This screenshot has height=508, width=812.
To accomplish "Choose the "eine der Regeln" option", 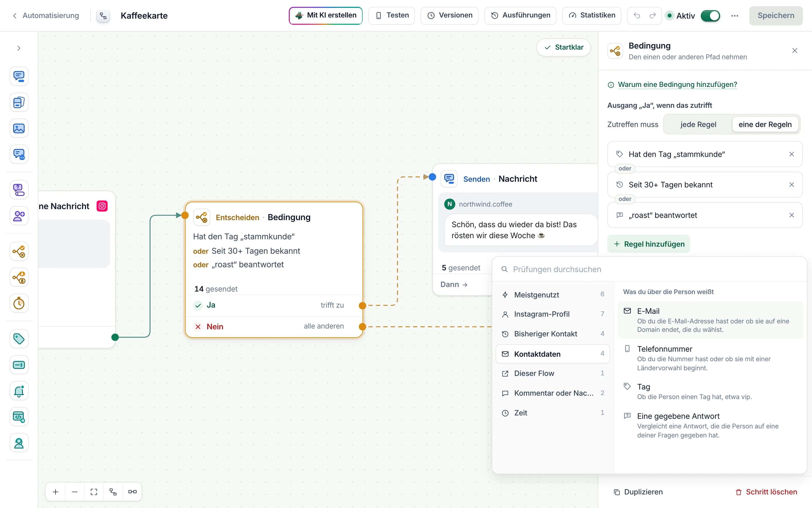I will (765, 125).
